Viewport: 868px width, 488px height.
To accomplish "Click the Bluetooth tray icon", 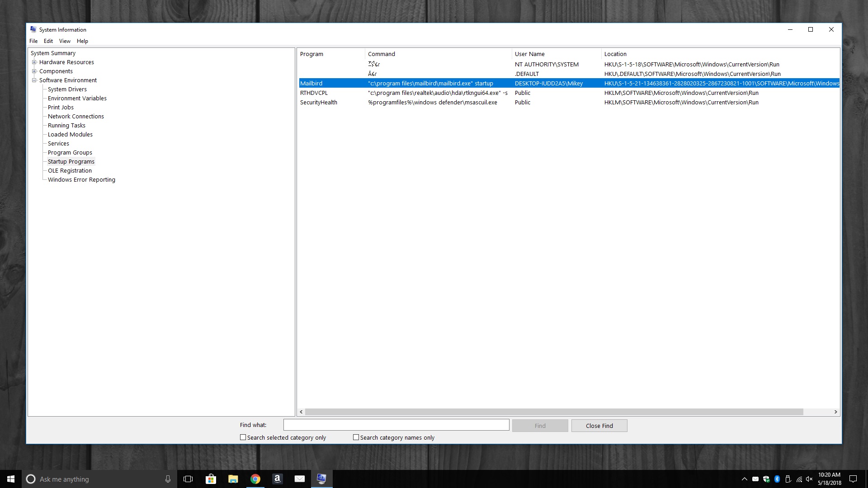I will point(777,479).
